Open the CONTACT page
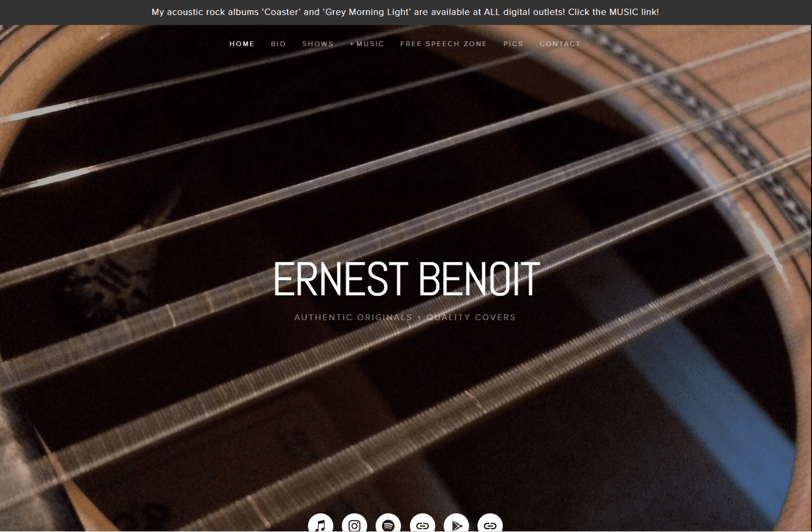 click(x=560, y=44)
